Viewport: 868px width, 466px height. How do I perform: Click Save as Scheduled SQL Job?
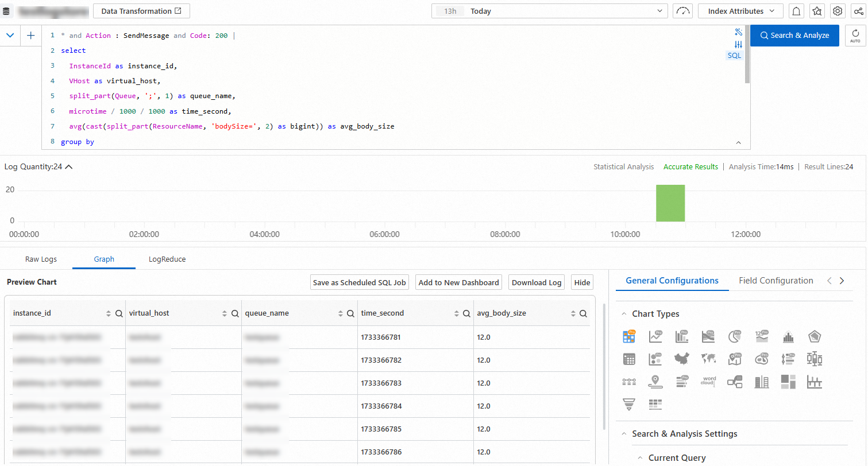click(360, 282)
